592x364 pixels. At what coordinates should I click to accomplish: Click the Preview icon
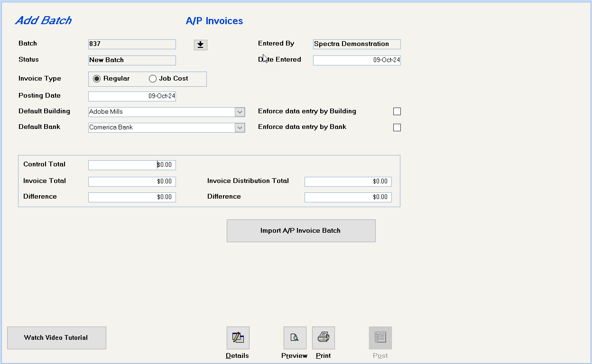click(x=294, y=337)
